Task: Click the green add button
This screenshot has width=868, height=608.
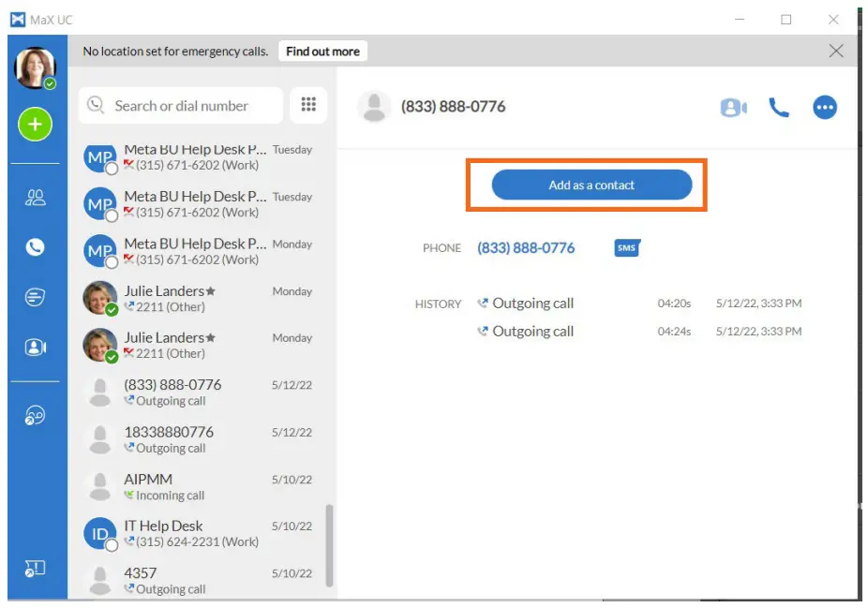Action: [x=36, y=125]
